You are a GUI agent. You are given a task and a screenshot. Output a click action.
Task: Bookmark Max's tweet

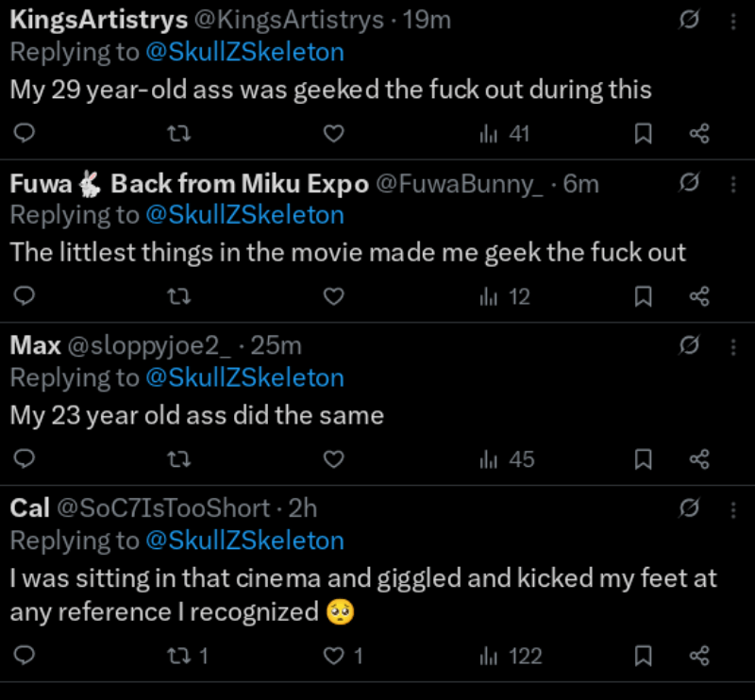[643, 459]
